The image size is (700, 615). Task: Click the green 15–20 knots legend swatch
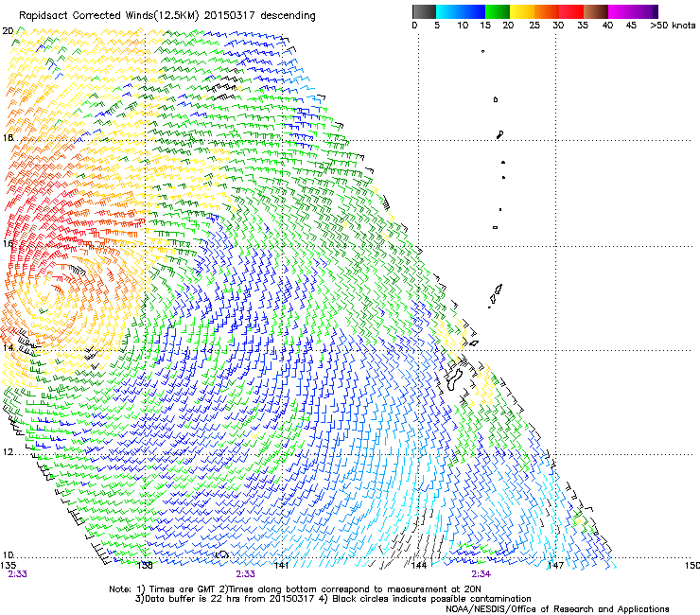(x=498, y=11)
